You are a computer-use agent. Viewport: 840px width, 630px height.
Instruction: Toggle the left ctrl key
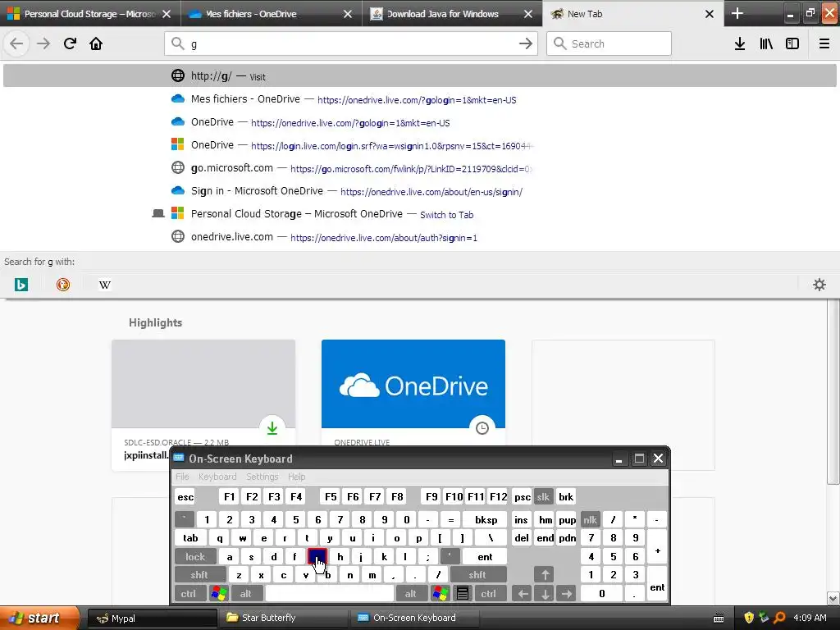pos(189,594)
